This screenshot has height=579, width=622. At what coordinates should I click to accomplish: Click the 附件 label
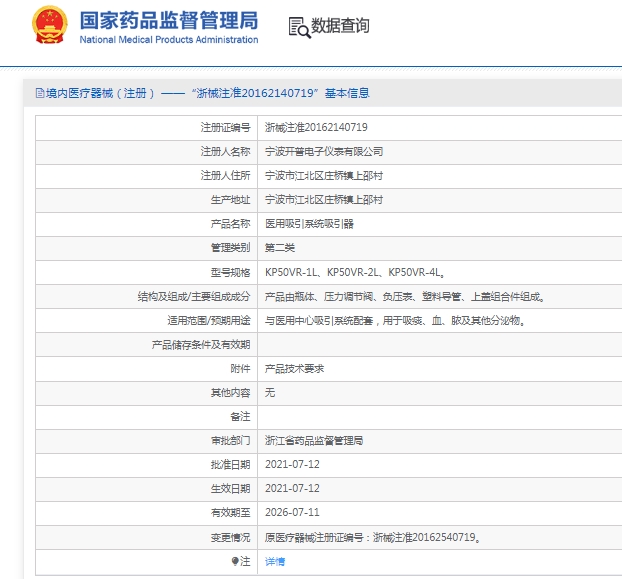pos(240,368)
